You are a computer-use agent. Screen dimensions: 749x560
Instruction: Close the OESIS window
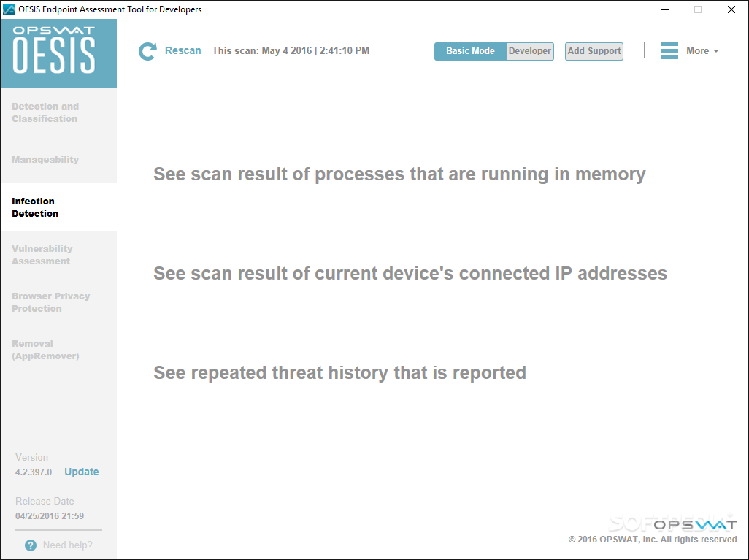coord(731,9)
